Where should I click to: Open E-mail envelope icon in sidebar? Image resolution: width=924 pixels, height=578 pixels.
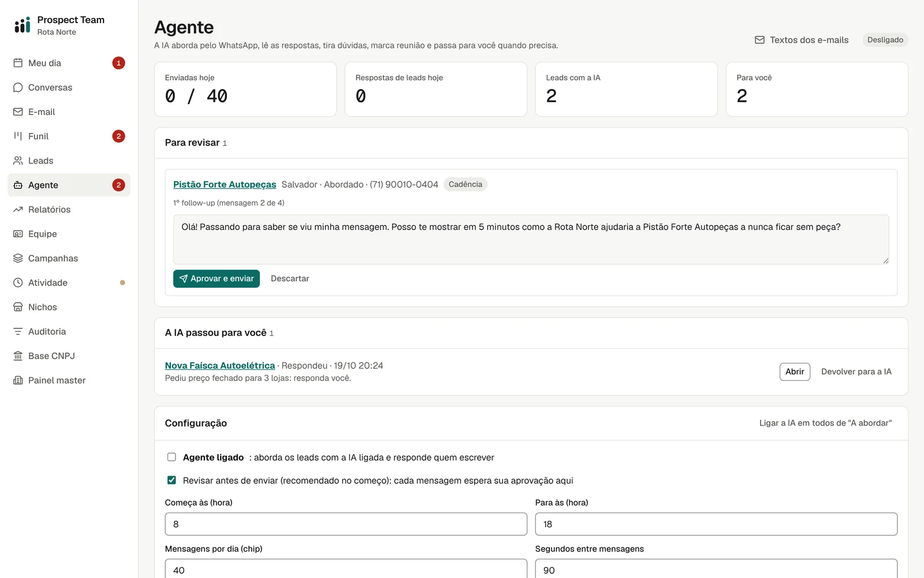tap(18, 112)
